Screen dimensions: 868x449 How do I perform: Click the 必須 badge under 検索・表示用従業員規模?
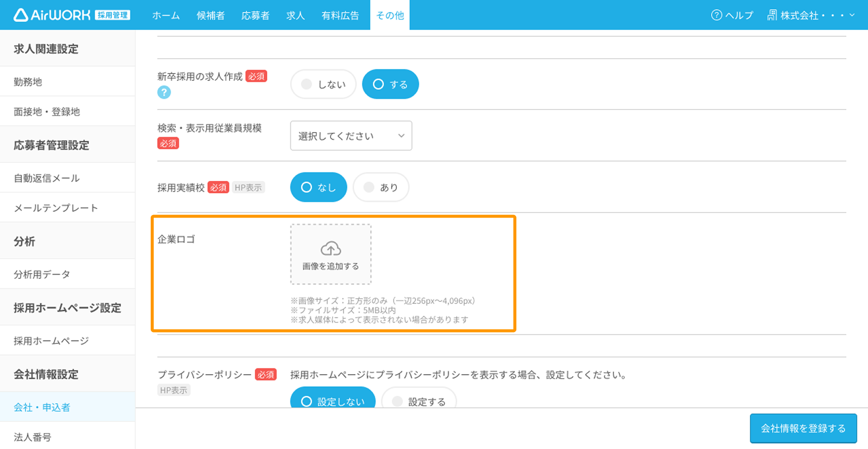click(168, 144)
